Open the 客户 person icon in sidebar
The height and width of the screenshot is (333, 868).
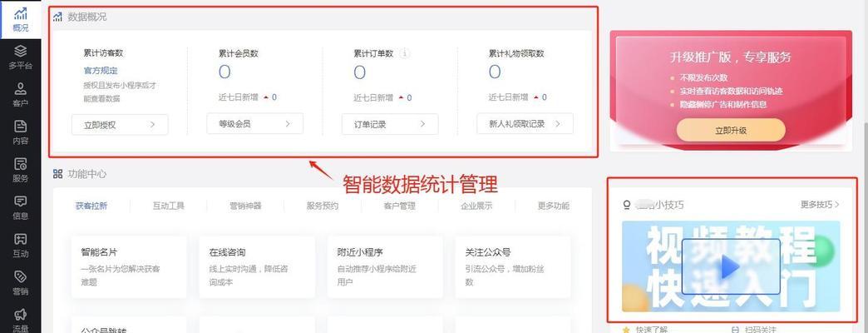coord(21,88)
